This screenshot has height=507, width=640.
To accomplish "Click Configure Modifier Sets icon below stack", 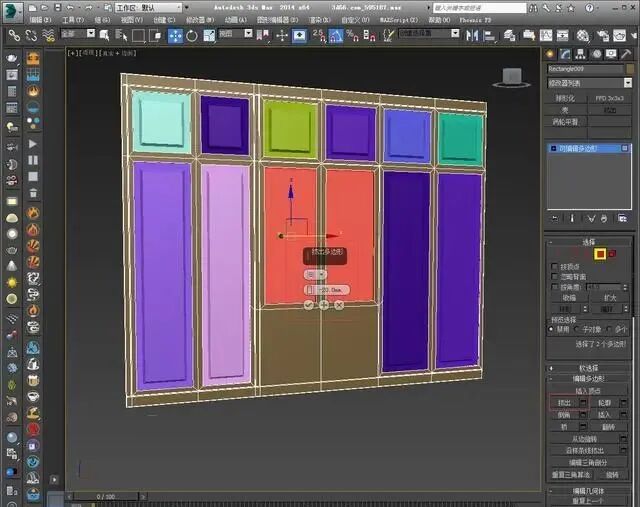I will click(x=622, y=219).
